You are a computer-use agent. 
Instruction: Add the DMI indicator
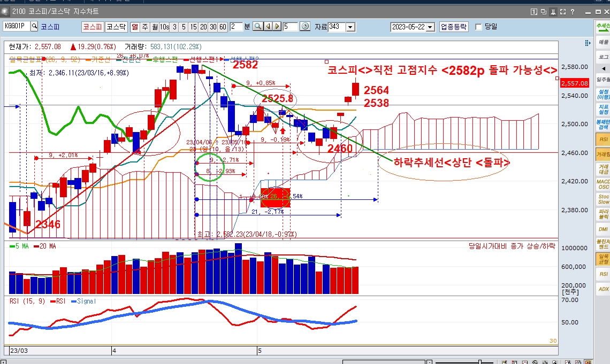point(603,229)
